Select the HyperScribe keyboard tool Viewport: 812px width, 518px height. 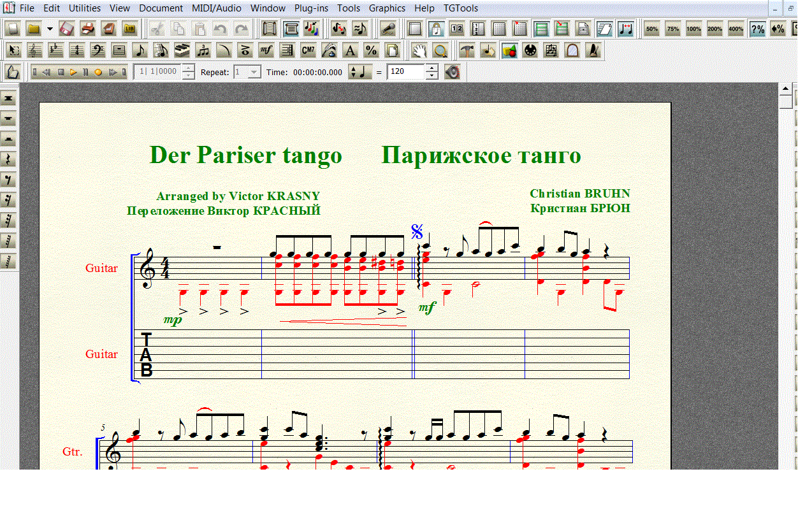tap(182, 50)
